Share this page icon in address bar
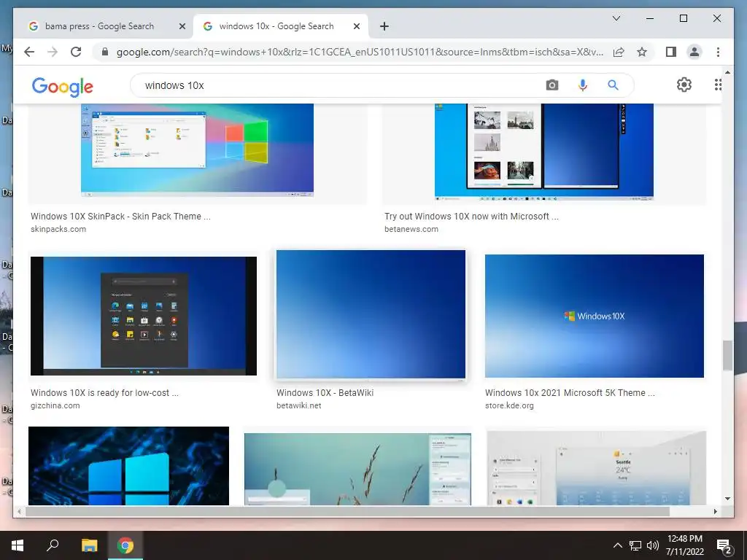 pyautogui.click(x=619, y=52)
